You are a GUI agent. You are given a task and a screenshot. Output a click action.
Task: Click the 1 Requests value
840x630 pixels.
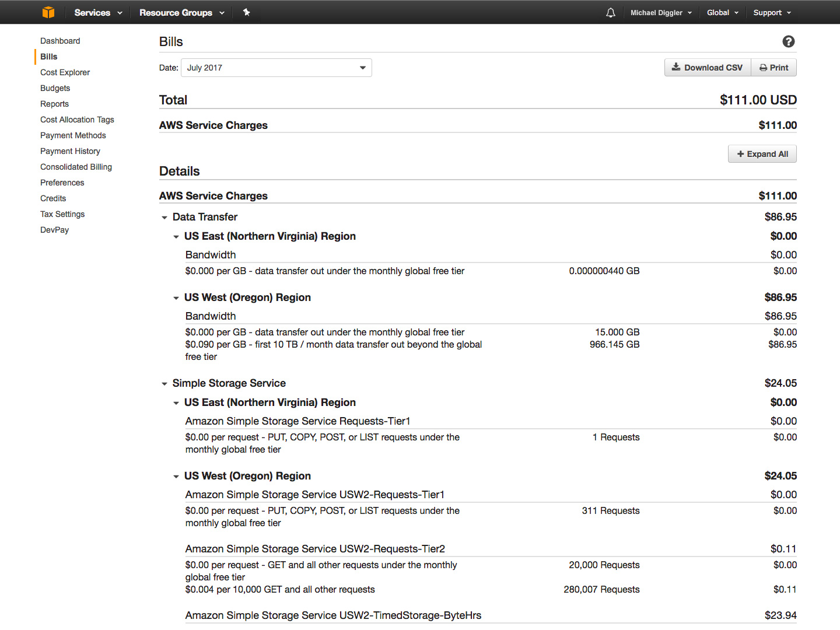tap(616, 437)
